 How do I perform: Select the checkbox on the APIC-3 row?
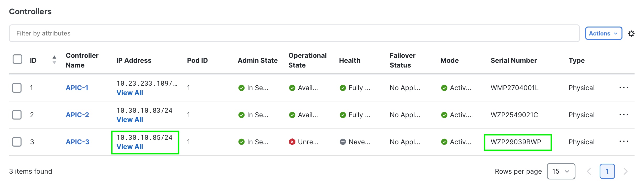[17, 142]
